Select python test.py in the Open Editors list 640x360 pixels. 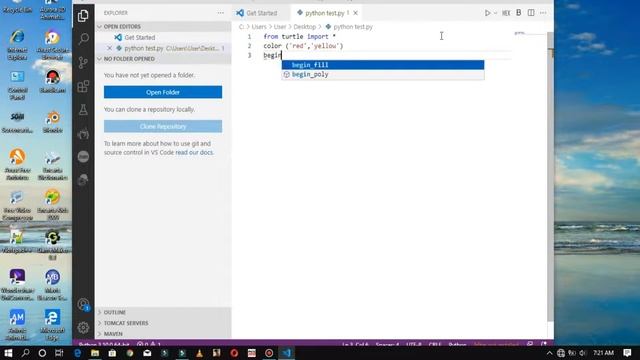point(163,48)
